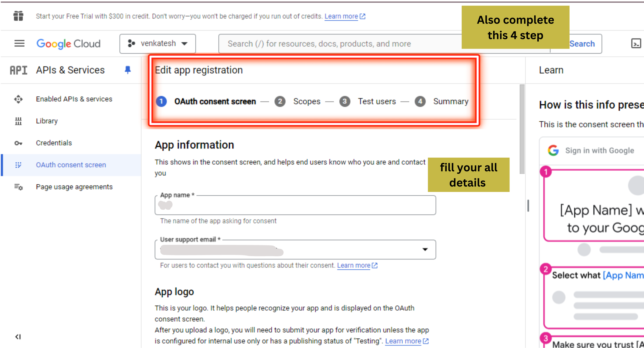The width and height of the screenshot is (644, 348).
Task: Go to step 4 Summary
Action: (442, 101)
